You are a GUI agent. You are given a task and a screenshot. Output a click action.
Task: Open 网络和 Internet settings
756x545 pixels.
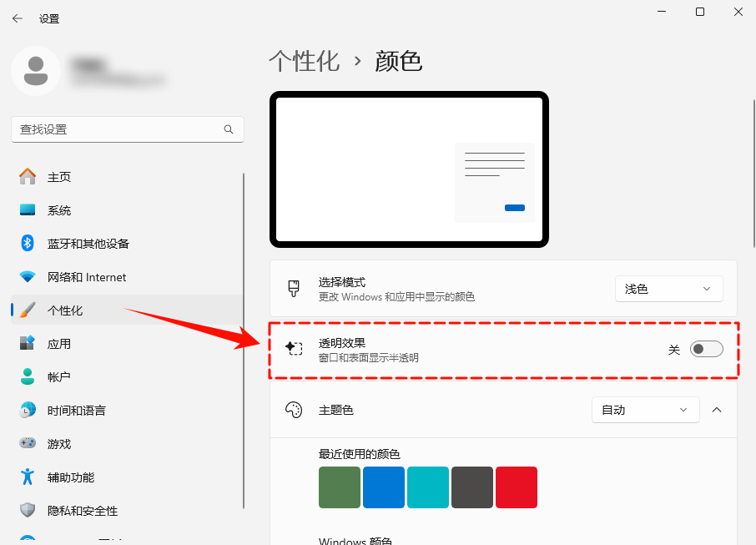pyautogui.click(x=79, y=276)
